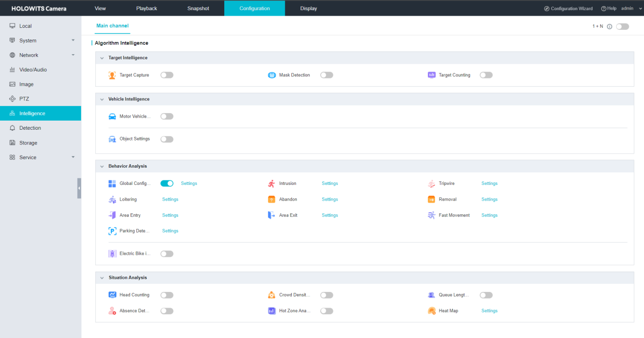Image resolution: width=644 pixels, height=338 pixels.
Task: Click the Heat Map icon
Action: [x=431, y=311]
